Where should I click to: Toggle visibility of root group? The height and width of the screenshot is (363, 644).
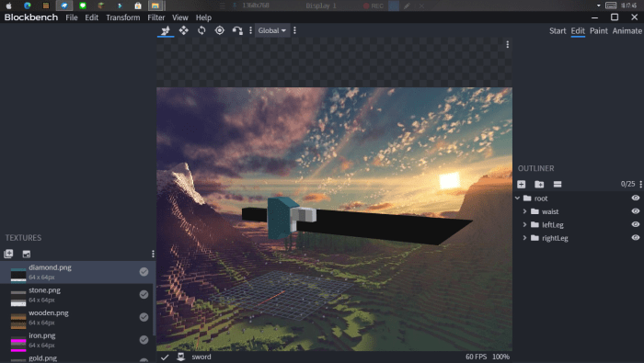pos(636,199)
